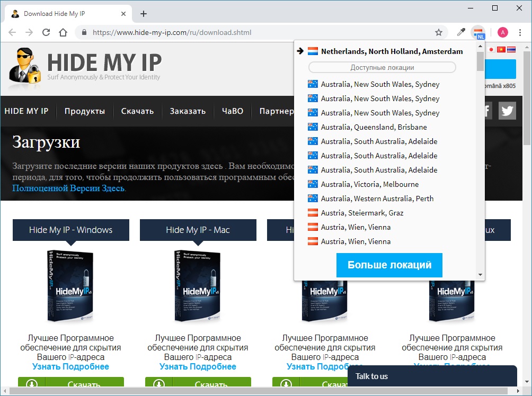Screen dimensions: 532x396
Task: Click the Hide My IP spy logo
Action: coord(24,66)
